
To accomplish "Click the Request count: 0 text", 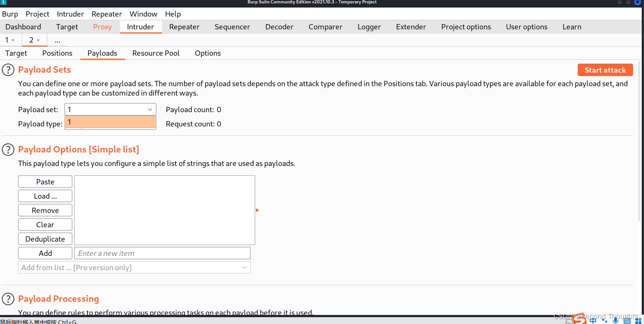I will click(x=194, y=124).
